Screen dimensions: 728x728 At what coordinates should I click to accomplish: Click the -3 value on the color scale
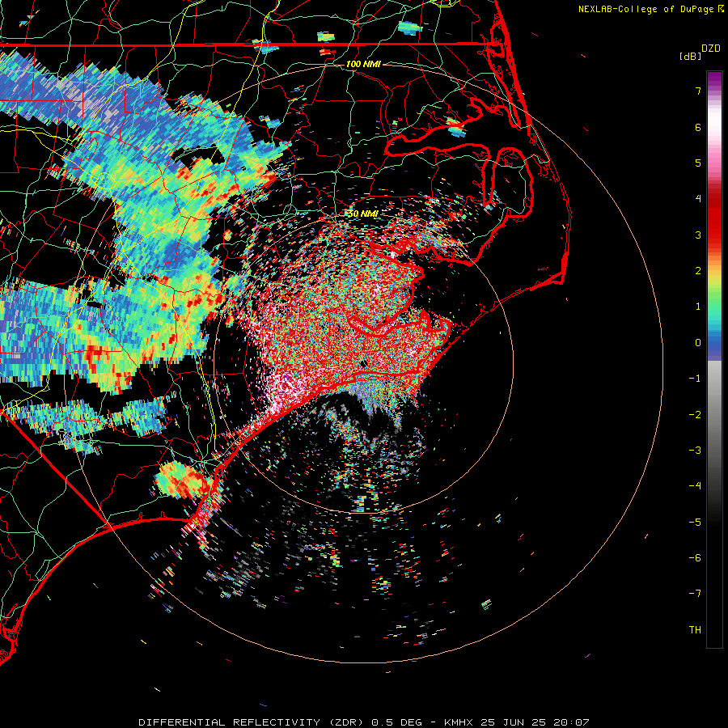click(x=695, y=451)
